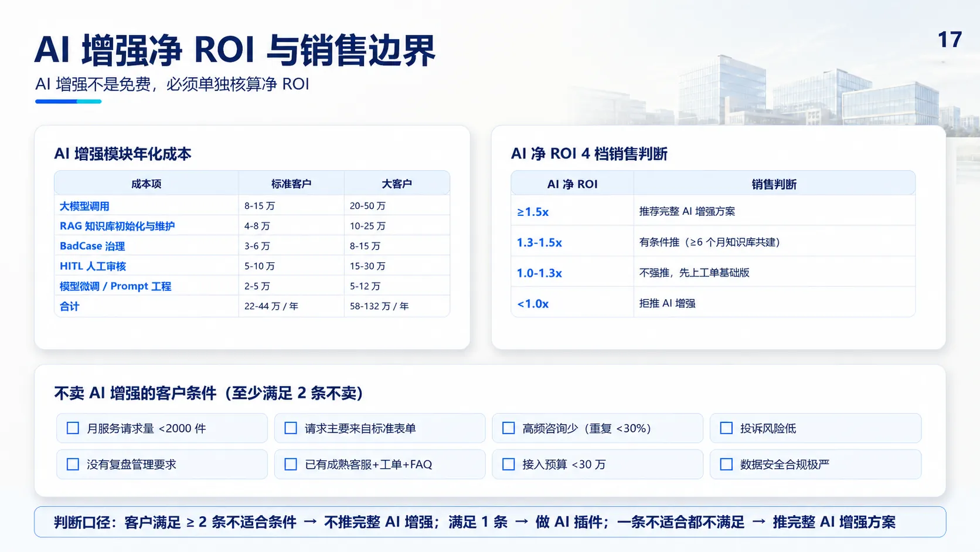Click the subtitle AI 增强不是免费,必须单独核算净 ROI

pyautogui.click(x=172, y=84)
